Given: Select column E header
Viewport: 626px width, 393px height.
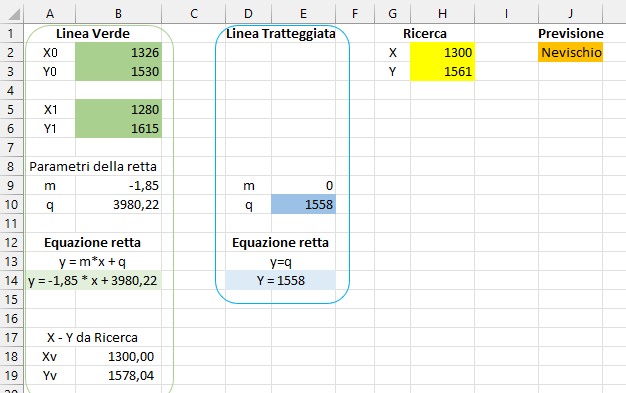Looking at the screenshot, I should tap(303, 14).
